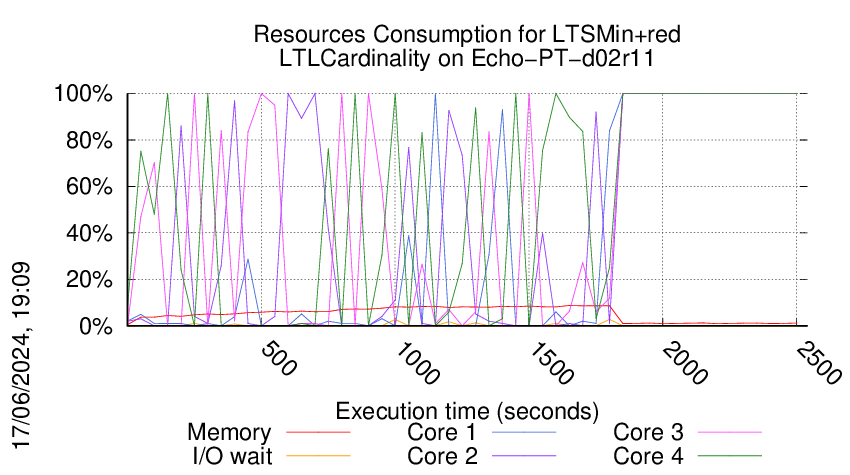Viewport: 850px width, 475px height.
Task: Click the 0% y-axis label
Action: click(x=96, y=326)
